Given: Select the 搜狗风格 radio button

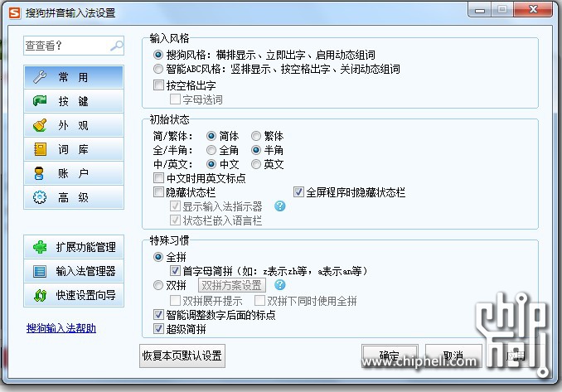Looking at the screenshot, I should click(x=158, y=55).
